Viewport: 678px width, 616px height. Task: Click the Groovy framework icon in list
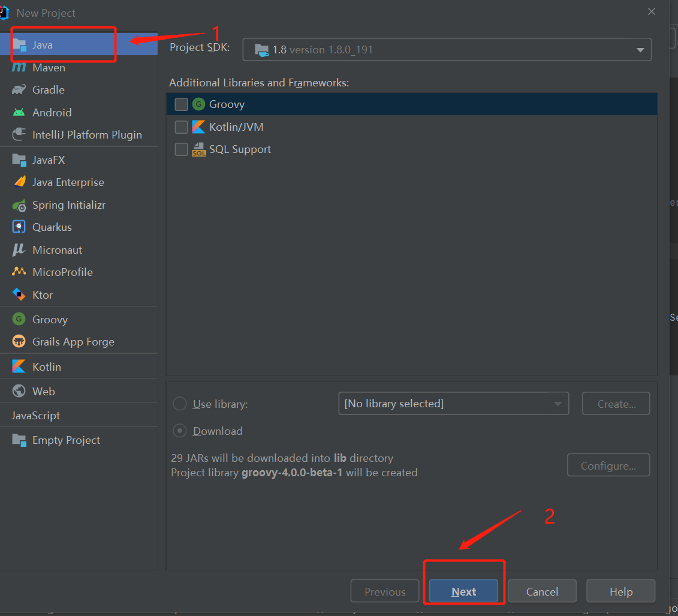click(x=198, y=104)
